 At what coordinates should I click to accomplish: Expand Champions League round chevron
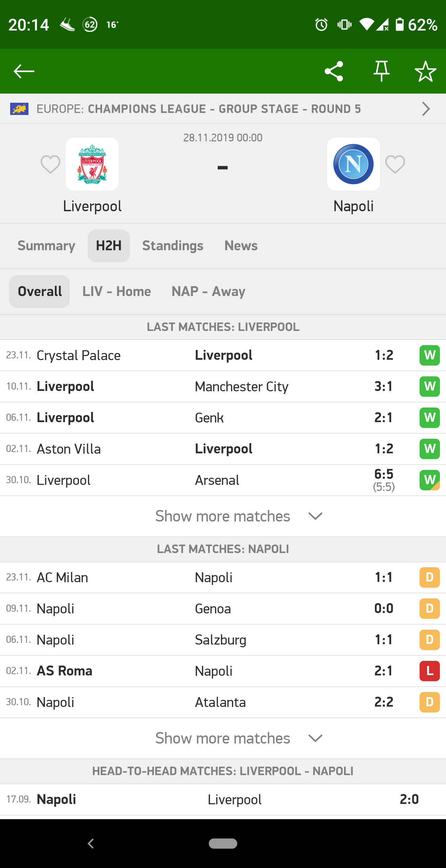pyautogui.click(x=426, y=109)
